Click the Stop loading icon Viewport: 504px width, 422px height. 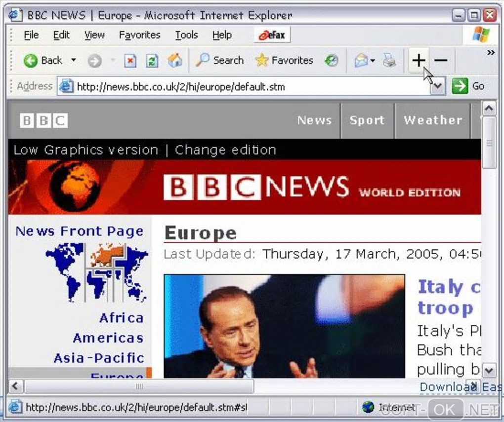point(130,60)
